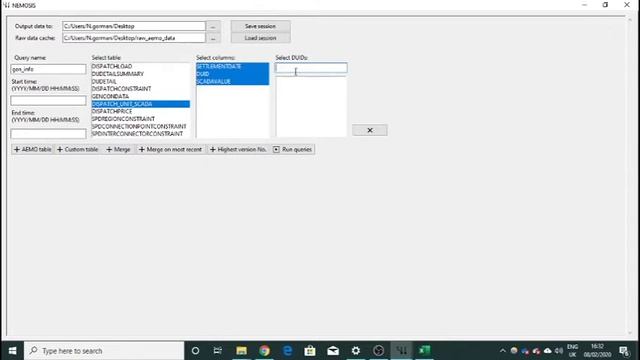Edit the Query name field
The height and width of the screenshot is (360, 640).
tap(49, 69)
